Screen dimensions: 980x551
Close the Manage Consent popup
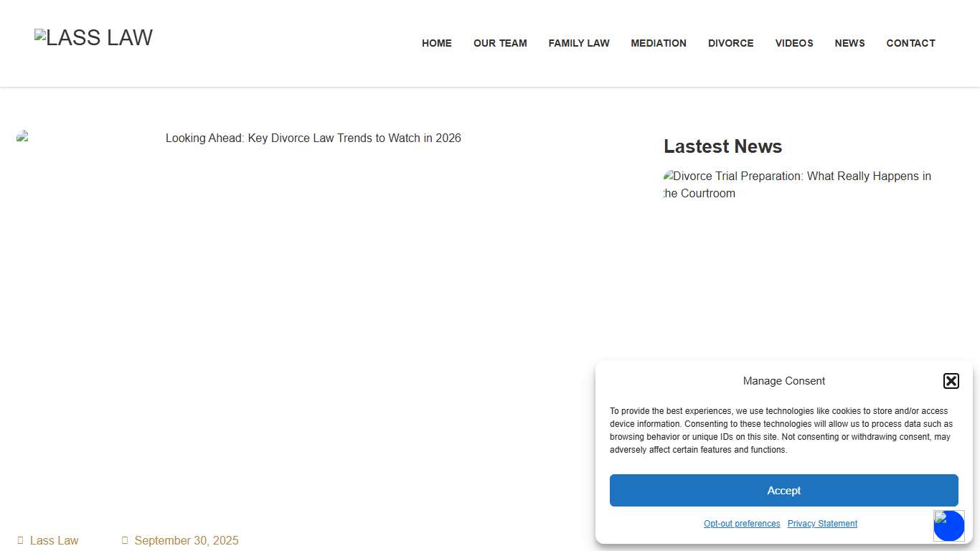[951, 381]
